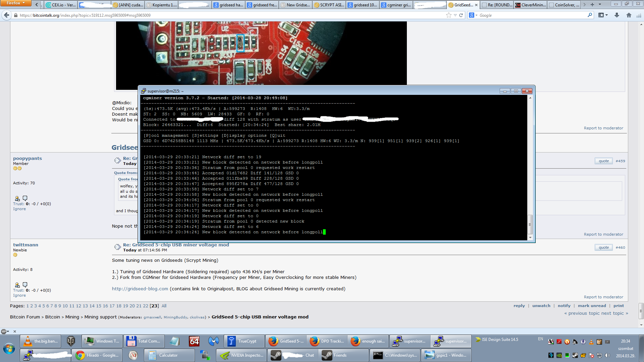This screenshot has width=644, height=362.
Task: Open TrueCrypt from the taskbar
Action: [244, 341]
